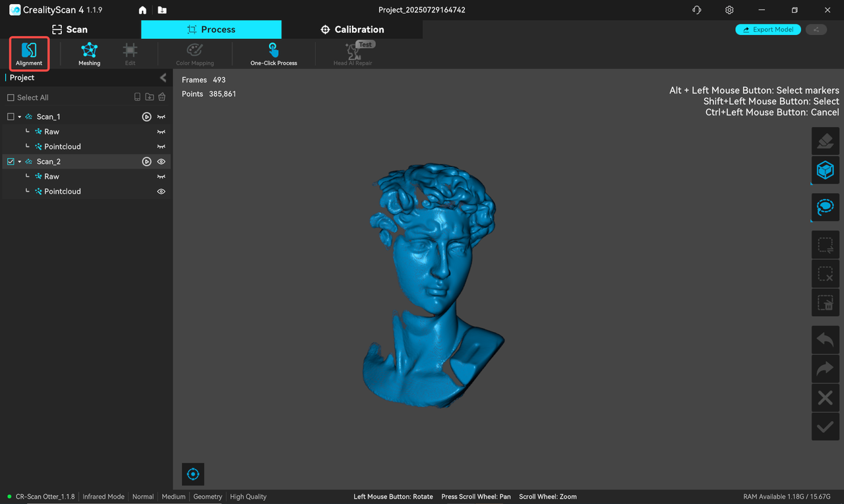Collapse the Scan_2 tree node
Image resolution: width=844 pixels, height=504 pixels.
[x=20, y=161]
